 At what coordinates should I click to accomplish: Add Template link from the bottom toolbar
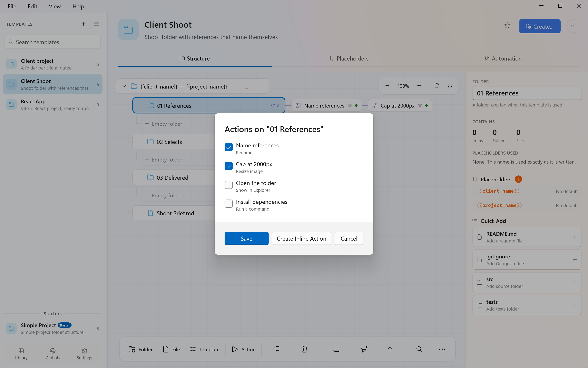pyautogui.click(x=205, y=349)
